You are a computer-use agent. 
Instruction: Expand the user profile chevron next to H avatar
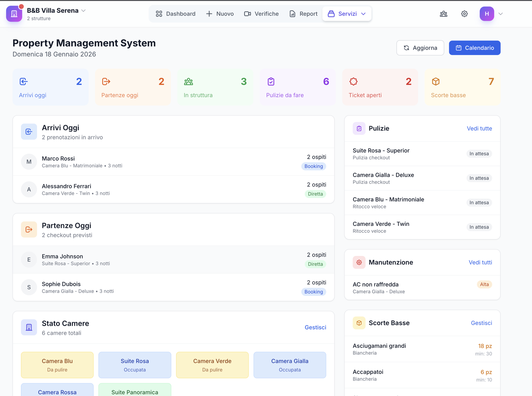(500, 14)
